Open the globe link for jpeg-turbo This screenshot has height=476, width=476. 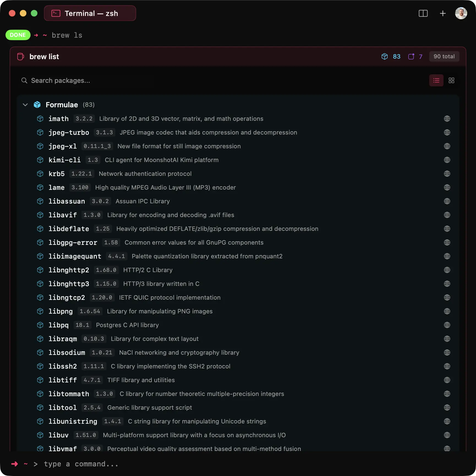447,132
